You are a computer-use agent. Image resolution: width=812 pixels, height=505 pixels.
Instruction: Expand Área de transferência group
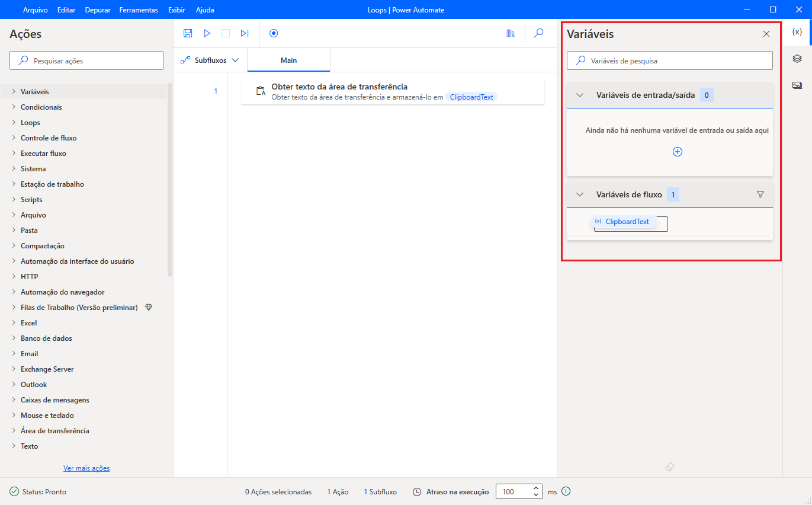pyautogui.click(x=14, y=431)
